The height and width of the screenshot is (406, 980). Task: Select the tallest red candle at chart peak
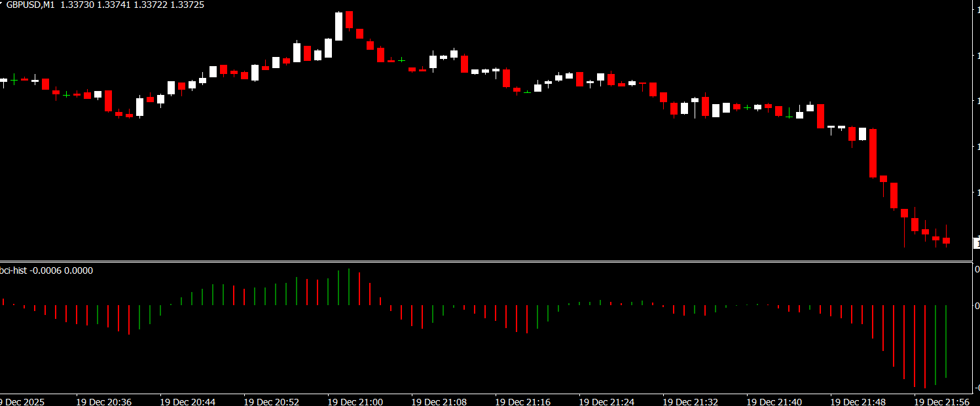[x=350, y=20]
